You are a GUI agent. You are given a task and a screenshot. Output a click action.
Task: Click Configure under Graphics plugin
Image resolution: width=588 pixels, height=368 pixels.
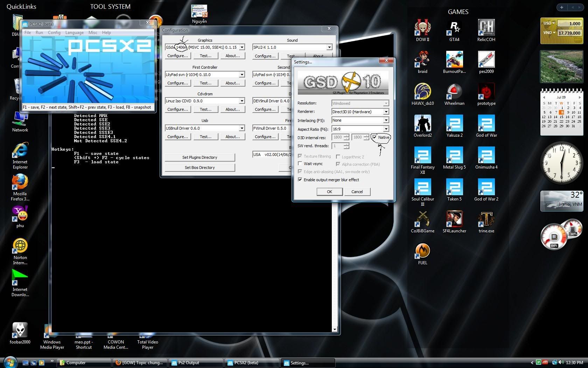pos(177,56)
